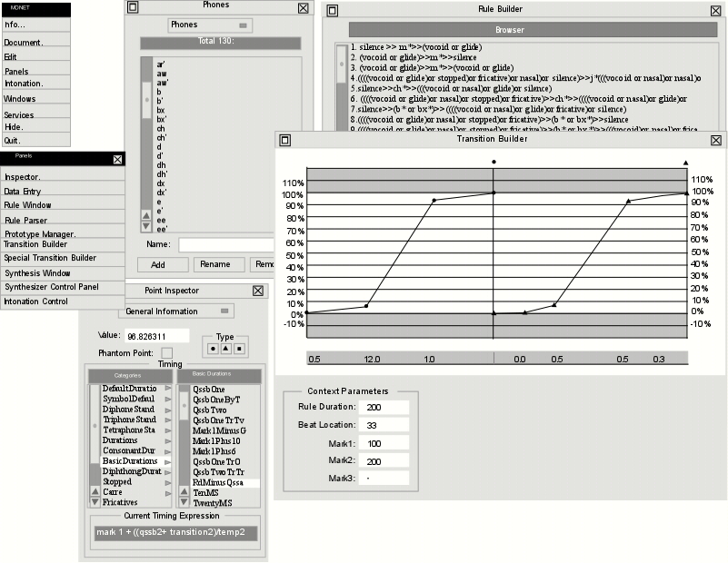
Task: Click the Basic Durations scrollbar knob
Action: 184,406
